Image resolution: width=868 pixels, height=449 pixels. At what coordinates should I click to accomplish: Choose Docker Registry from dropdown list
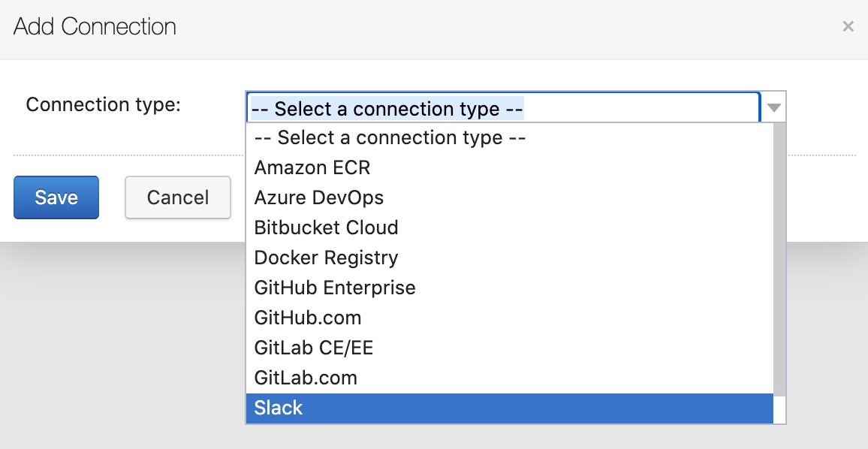tap(509, 258)
